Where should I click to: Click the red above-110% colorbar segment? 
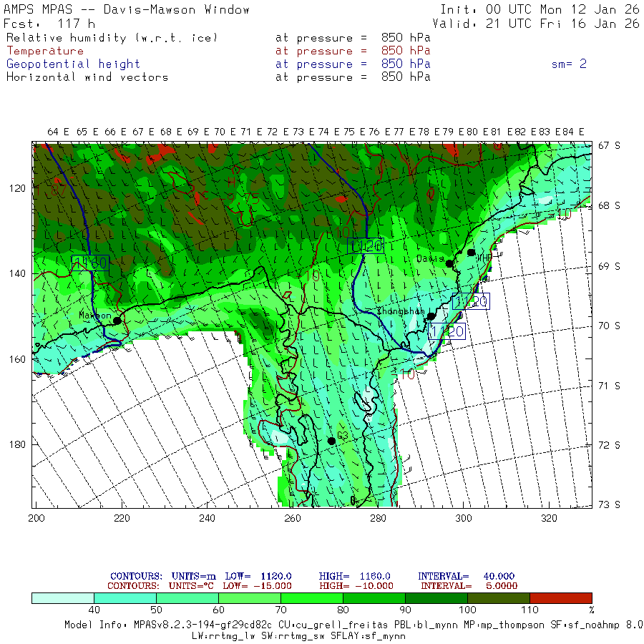click(561, 598)
